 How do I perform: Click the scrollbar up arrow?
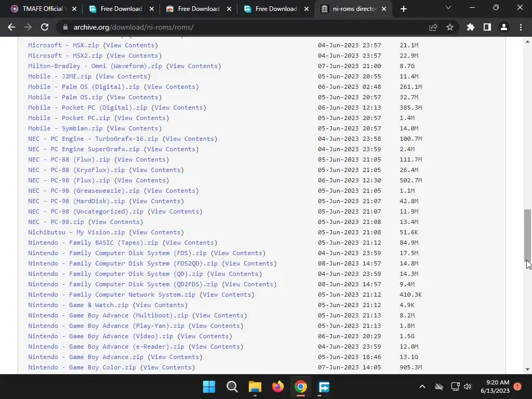[x=527, y=42]
